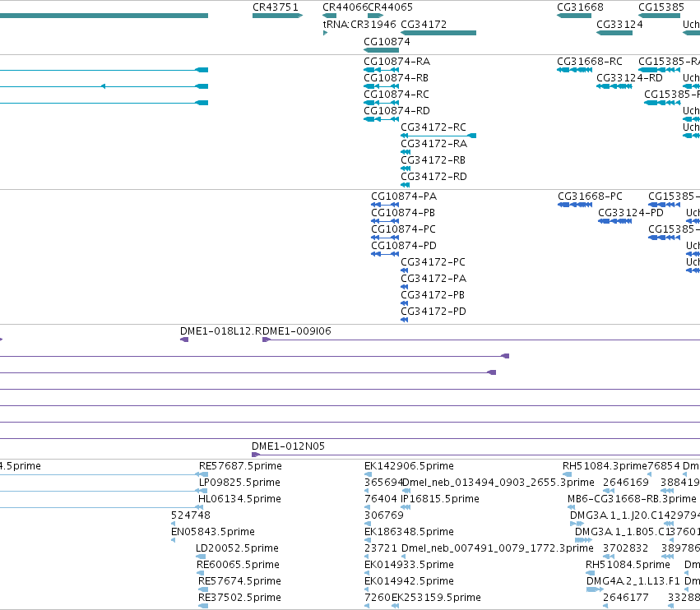700x610 pixels.
Task: Click EST EK014933.5prime
Action: [x=409, y=565]
